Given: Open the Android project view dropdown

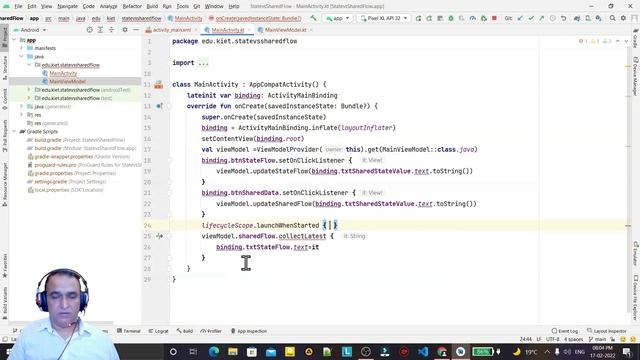Looking at the screenshot, I should [30, 30].
